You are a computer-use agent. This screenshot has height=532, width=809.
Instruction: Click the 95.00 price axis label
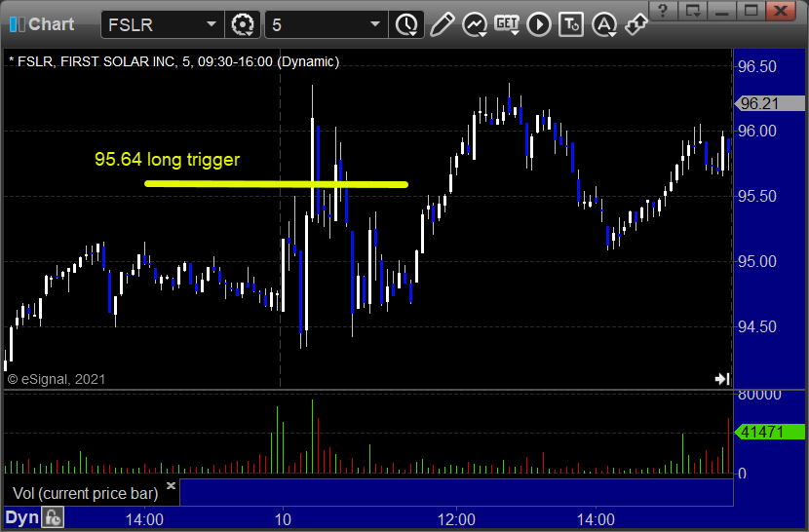pos(757,261)
